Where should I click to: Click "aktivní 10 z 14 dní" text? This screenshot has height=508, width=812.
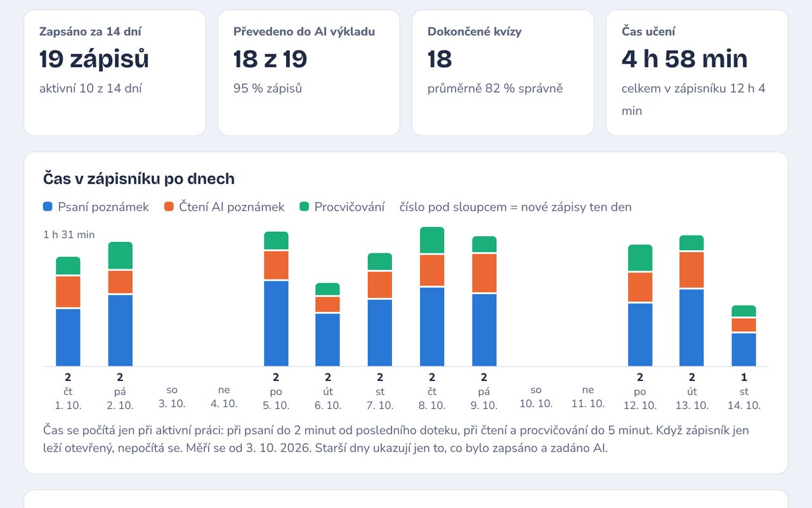[91, 88]
